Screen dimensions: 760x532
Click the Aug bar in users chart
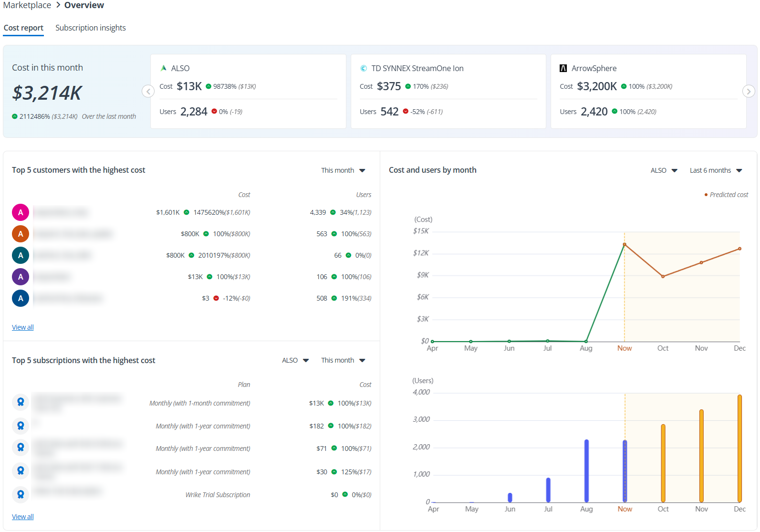[586, 470]
